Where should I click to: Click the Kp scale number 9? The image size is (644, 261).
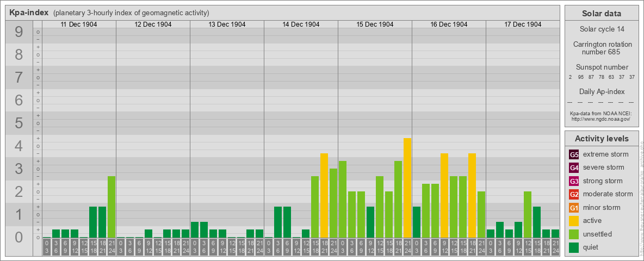click(19, 32)
